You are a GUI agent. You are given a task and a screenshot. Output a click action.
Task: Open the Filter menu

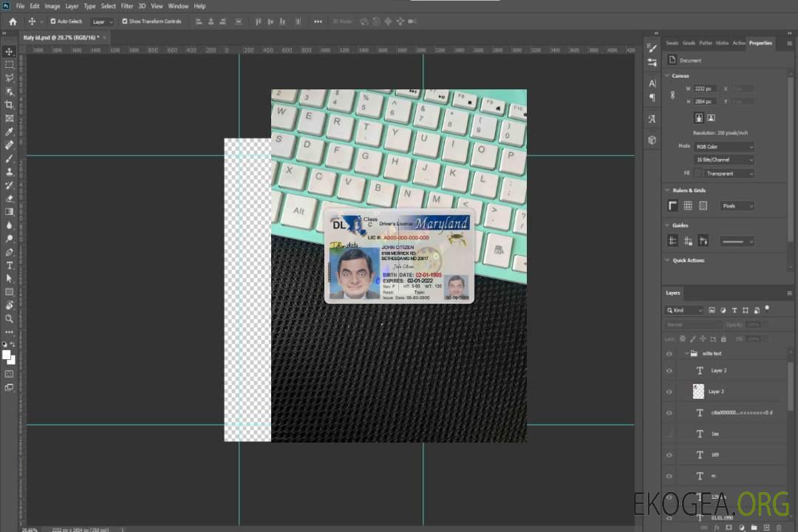tap(127, 6)
